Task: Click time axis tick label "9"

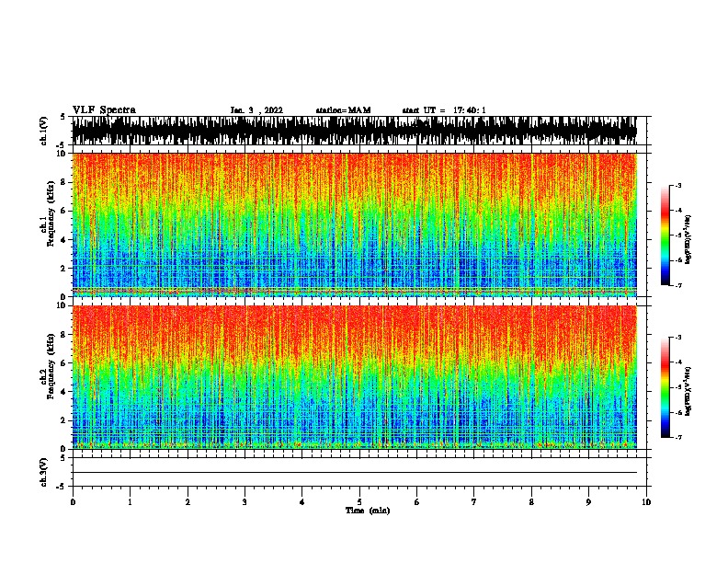Action: click(588, 502)
